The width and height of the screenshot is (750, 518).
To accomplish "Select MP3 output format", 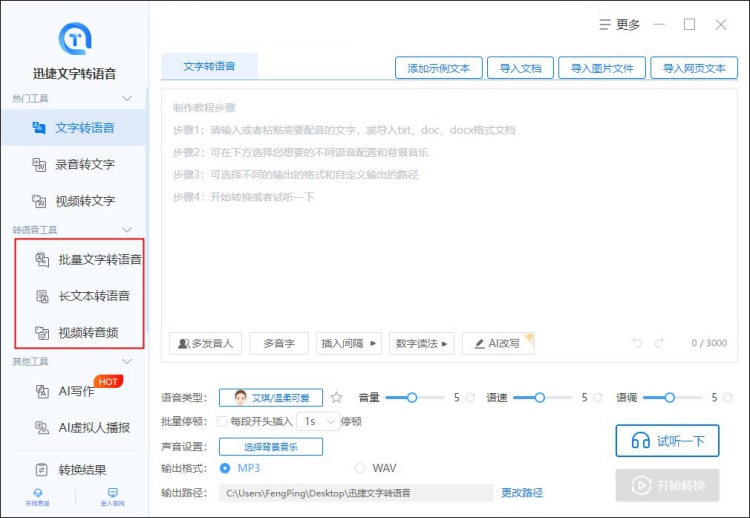I will [225, 468].
